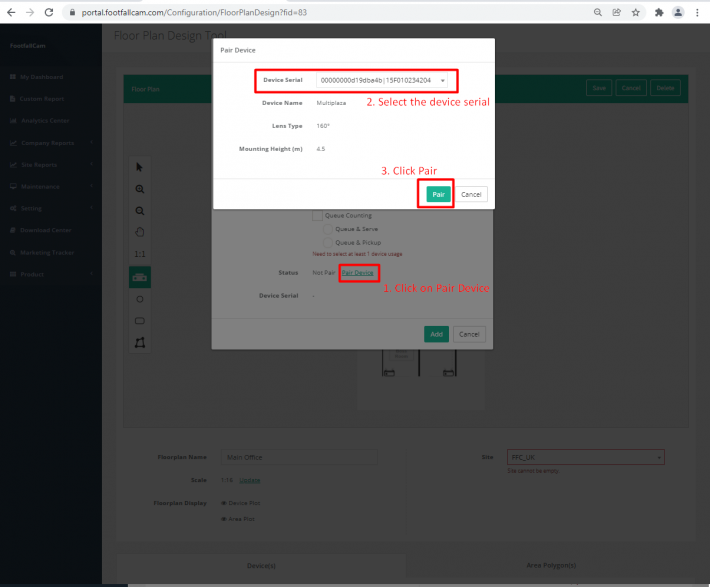Select the device counter placement tool
Image resolution: width=710 pixels, height=587 pixels.
pos(140,277)
